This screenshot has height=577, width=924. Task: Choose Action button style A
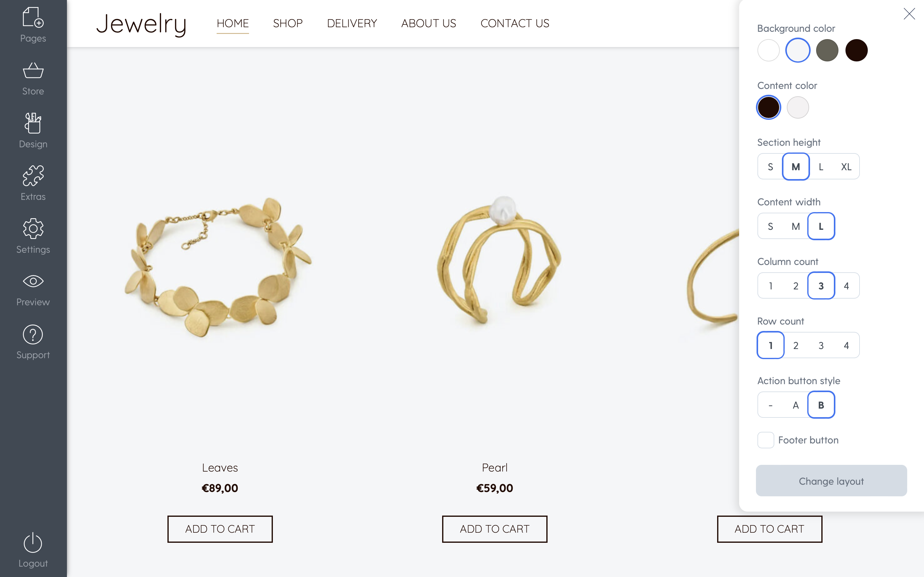(x=795, y=405)
